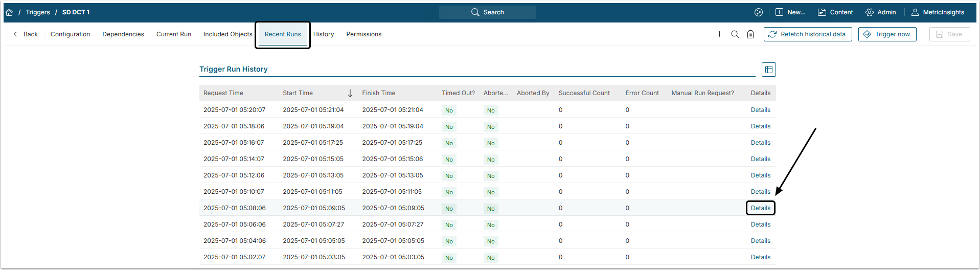Open the table column settings icon
This screenshot has width=980, height=270.
coord(768,70)
